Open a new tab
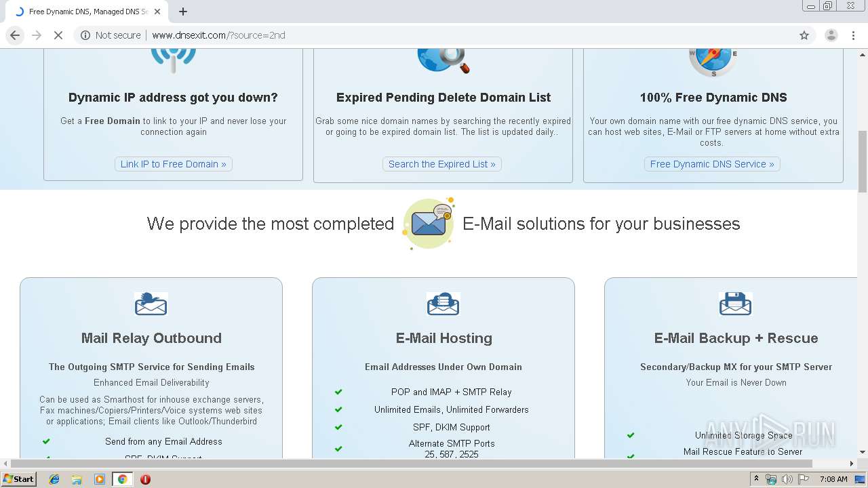The height and width of the screenshot is (488, 868). tap(183, 12)
